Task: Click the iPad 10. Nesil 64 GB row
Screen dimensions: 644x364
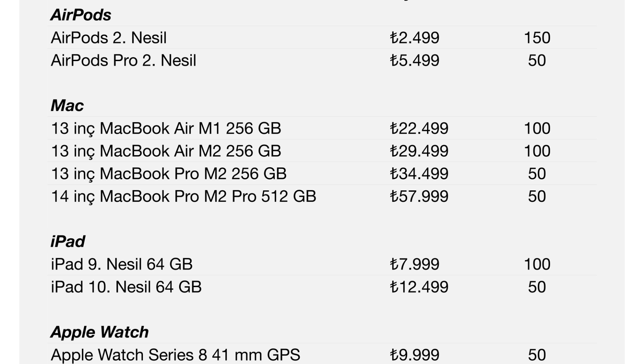Action: pos(322,287)
